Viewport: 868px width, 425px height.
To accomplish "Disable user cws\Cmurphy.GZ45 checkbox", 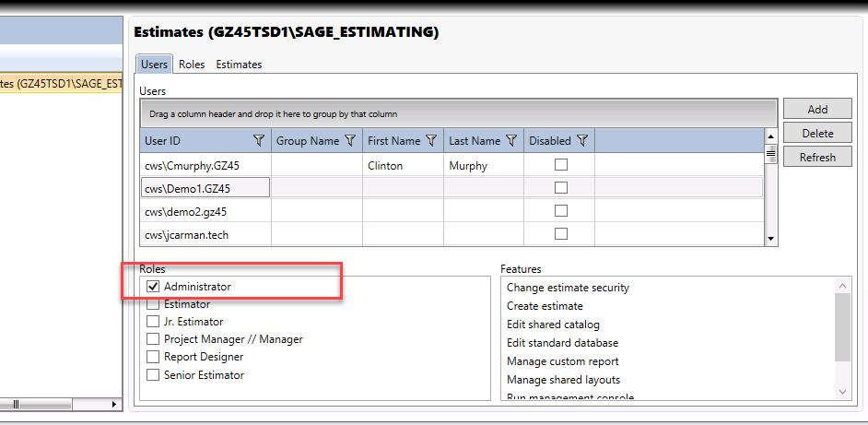I will click(561, 165).
